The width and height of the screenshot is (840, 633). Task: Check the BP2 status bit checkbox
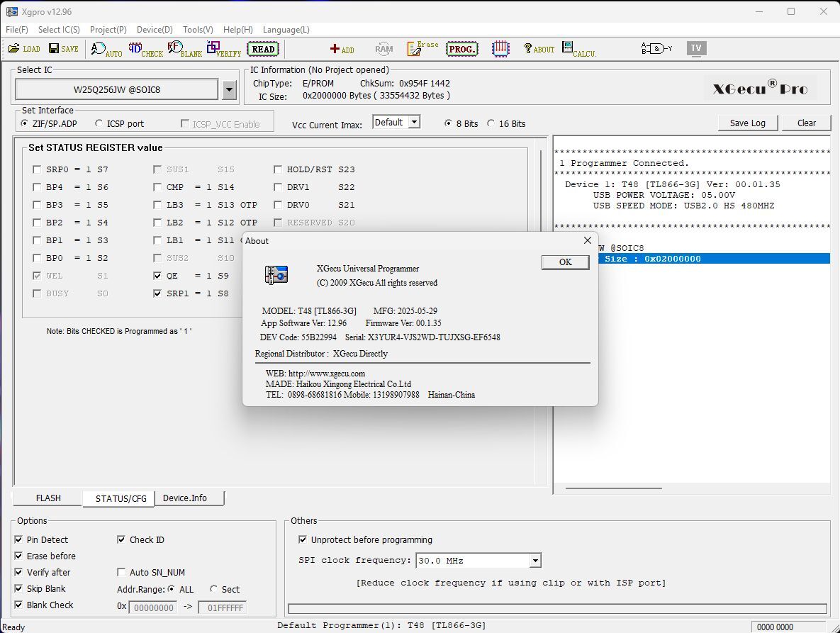click(x=37, y=223)
